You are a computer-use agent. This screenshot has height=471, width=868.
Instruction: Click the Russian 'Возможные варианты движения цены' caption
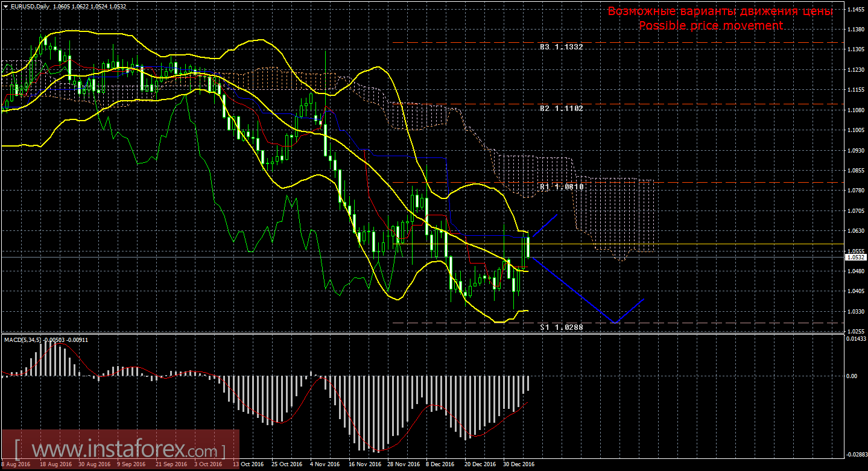[x=720, y=11]
